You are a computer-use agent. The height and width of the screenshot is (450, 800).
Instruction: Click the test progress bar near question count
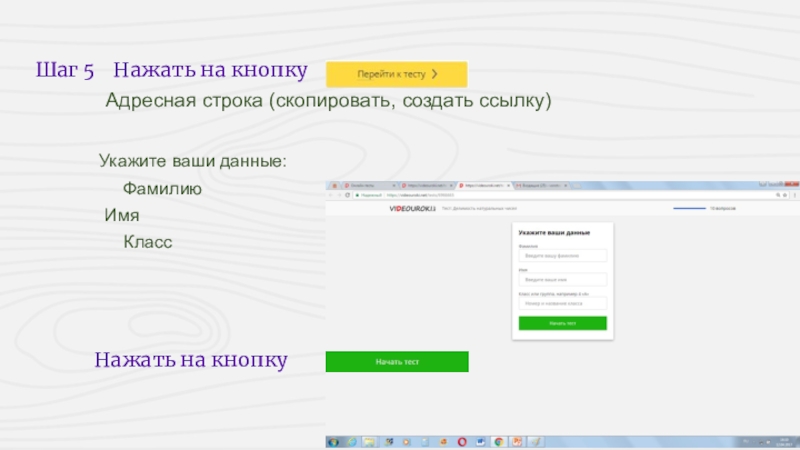pos(689,209)
